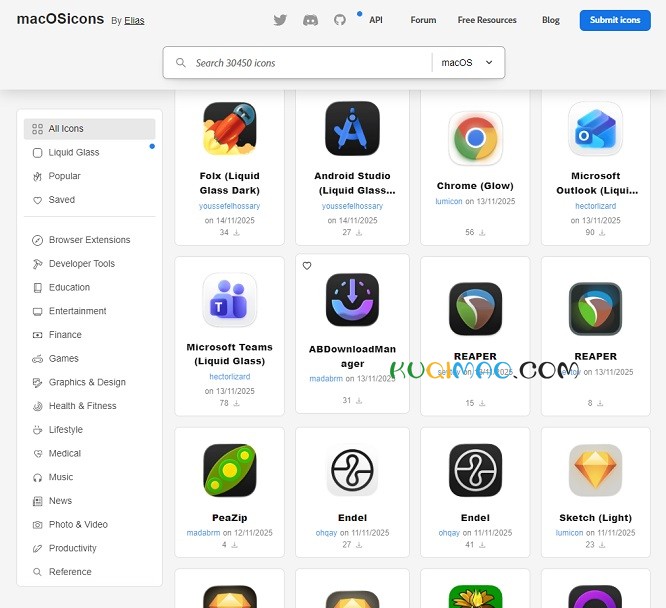This screenshot has height=608, width=666.
Task: Open madabrm profile under PeaZip
Action: 203,533
